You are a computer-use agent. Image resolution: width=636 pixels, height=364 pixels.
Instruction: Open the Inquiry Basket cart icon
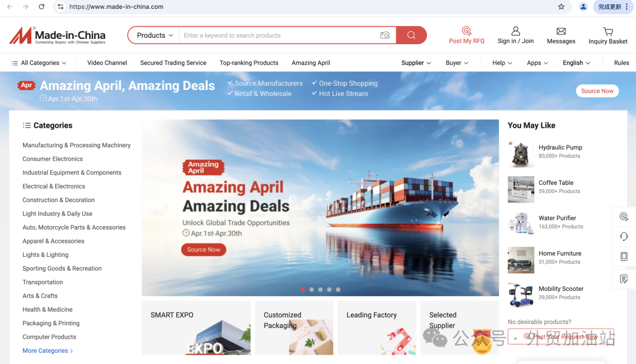click(608, 31)
